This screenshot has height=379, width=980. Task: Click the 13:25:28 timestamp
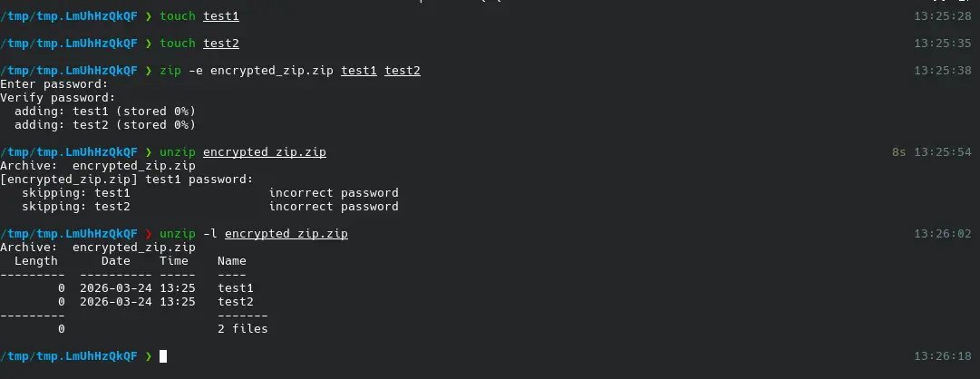click(x=943, y=16)
